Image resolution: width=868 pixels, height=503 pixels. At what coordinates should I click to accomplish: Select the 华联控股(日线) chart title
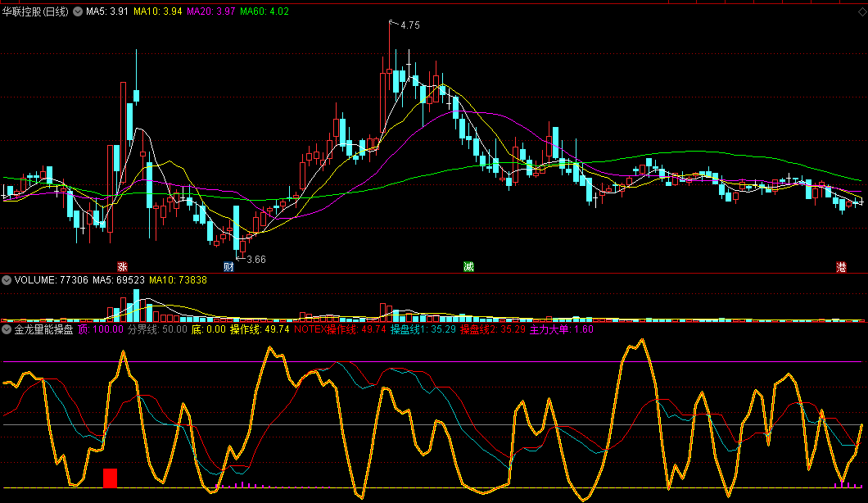(36, 11)
